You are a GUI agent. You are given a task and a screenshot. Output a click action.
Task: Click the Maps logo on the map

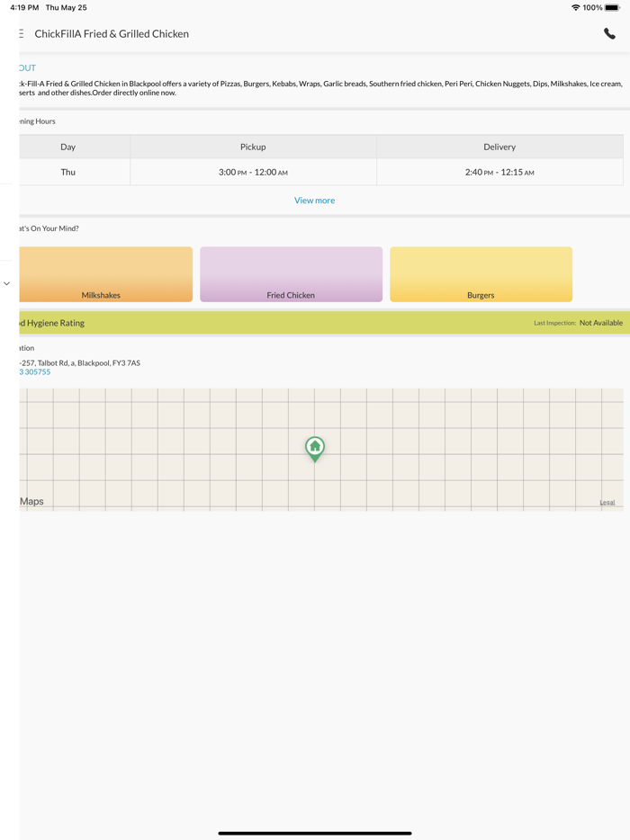click(x=31, y=502)
